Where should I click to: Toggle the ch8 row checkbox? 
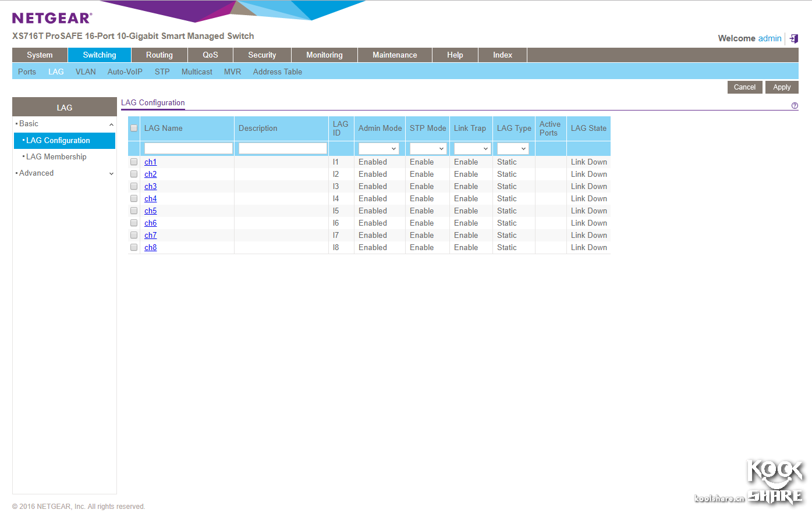[134, 247]
